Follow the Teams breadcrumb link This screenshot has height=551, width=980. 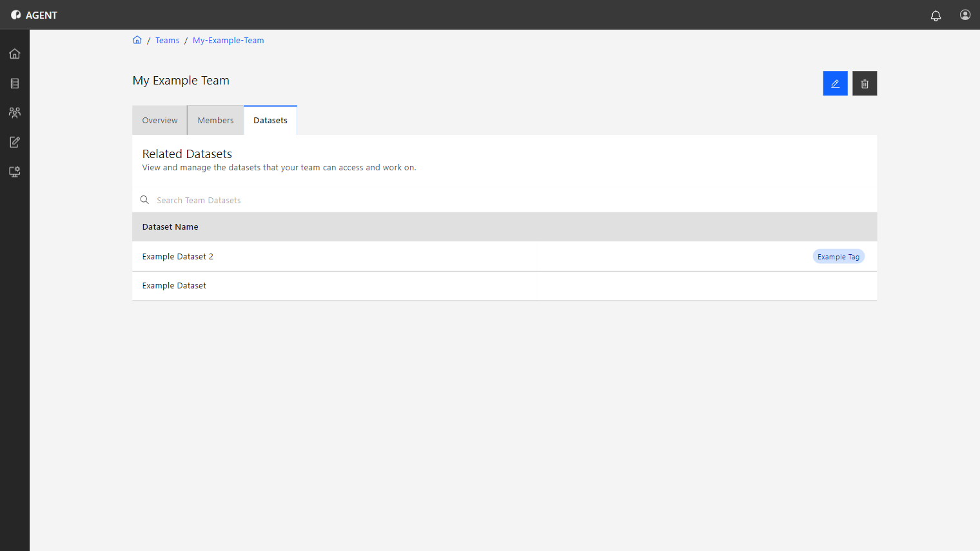click(168, 41)
